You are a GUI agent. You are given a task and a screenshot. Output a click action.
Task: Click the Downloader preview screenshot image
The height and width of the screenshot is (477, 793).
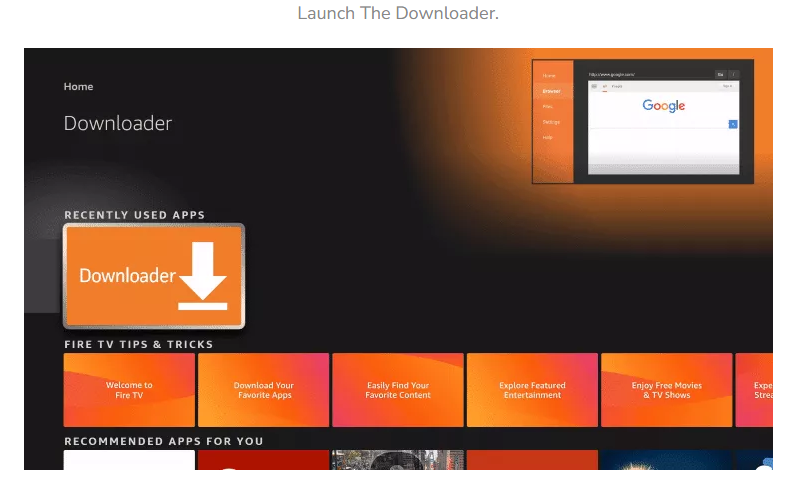tap(643, 121)
